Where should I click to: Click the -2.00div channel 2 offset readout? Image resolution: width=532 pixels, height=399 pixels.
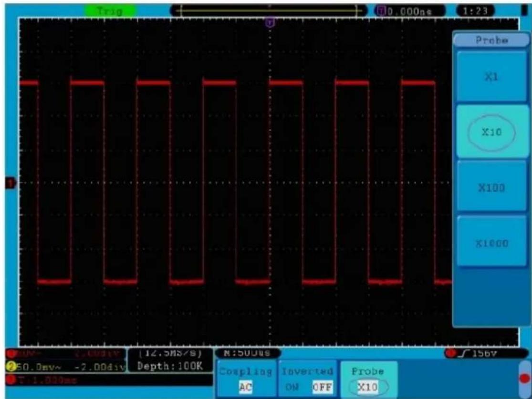tap(99, 367)
